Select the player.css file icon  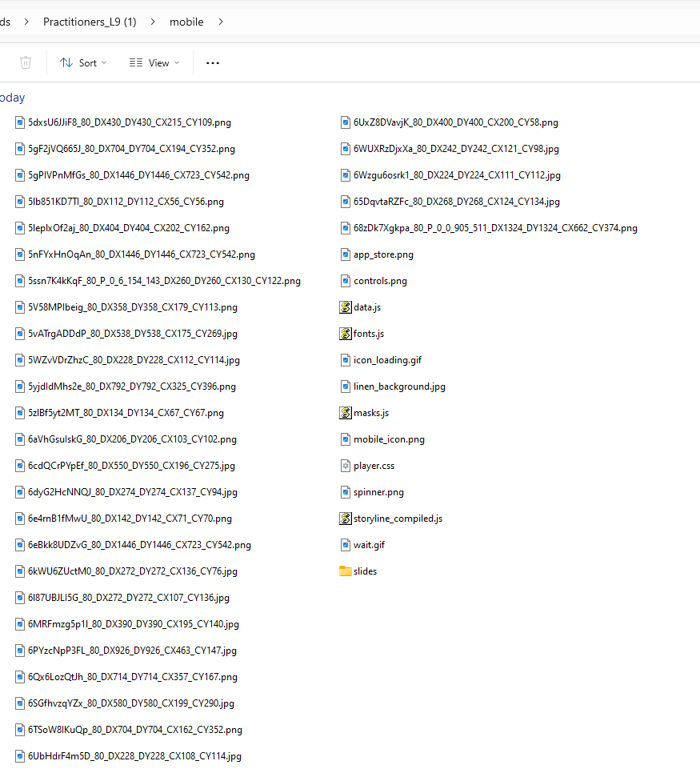coord(346,466)
